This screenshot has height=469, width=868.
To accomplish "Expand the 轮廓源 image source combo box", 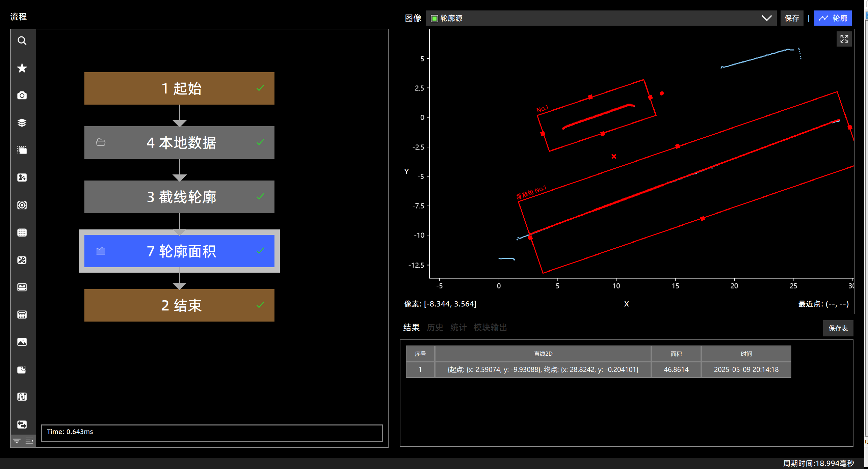I will [x=601, y=18].
